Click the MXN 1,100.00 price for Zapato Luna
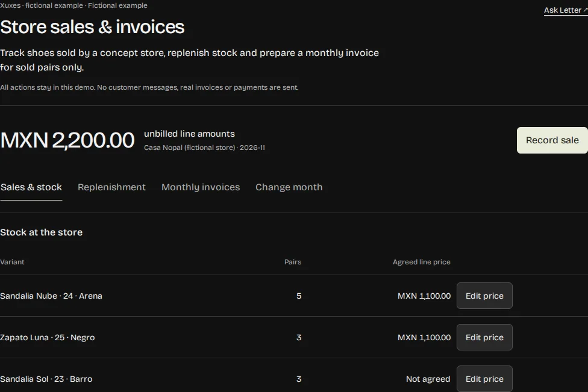Image resolution: width=588 pixels, height=392 pixels. click(424, 337)
